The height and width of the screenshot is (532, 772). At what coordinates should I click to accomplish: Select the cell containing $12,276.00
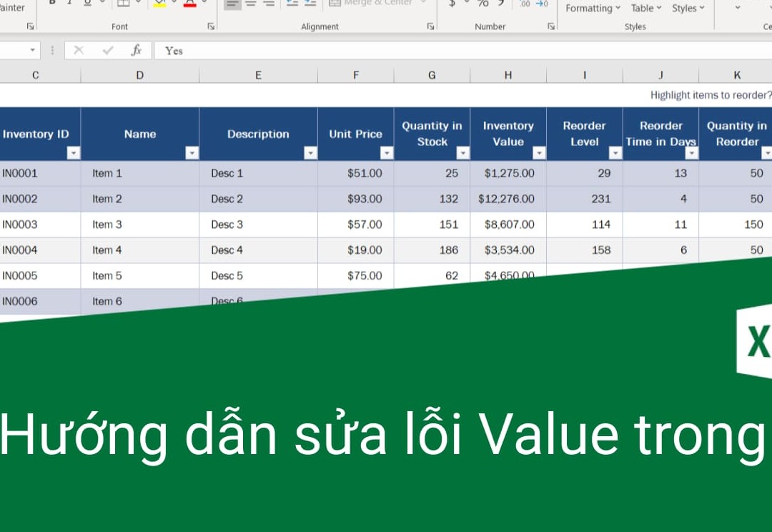point(508,199)
